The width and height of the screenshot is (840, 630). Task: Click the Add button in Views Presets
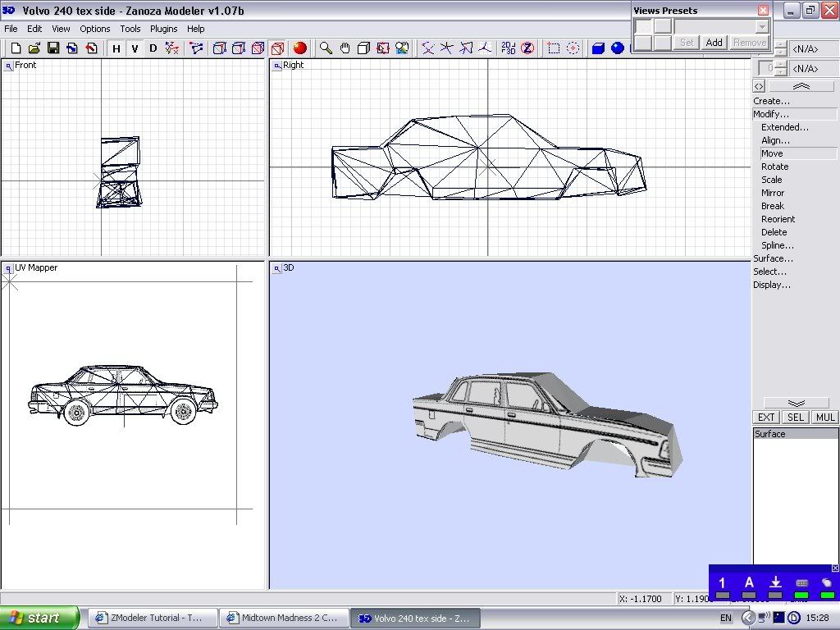click(714, 43)
